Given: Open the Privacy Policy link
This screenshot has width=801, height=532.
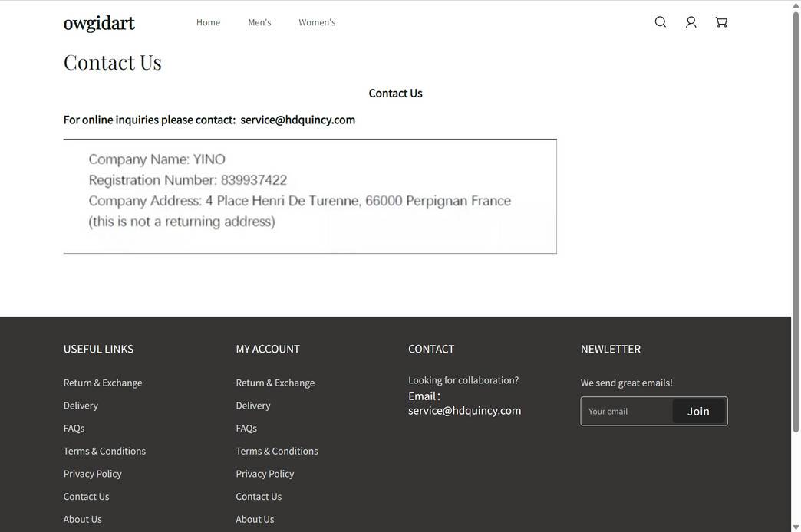Looking at the screenshot, I should (93, 474).
